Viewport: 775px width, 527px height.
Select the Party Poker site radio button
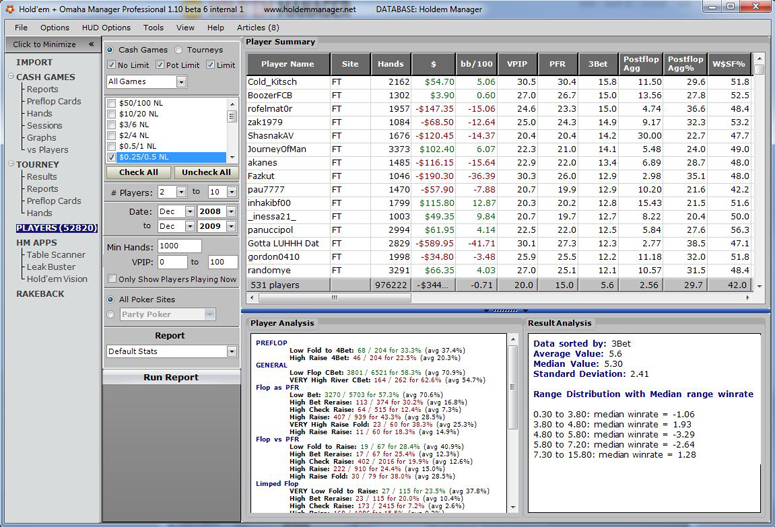[x=110, y=314]
